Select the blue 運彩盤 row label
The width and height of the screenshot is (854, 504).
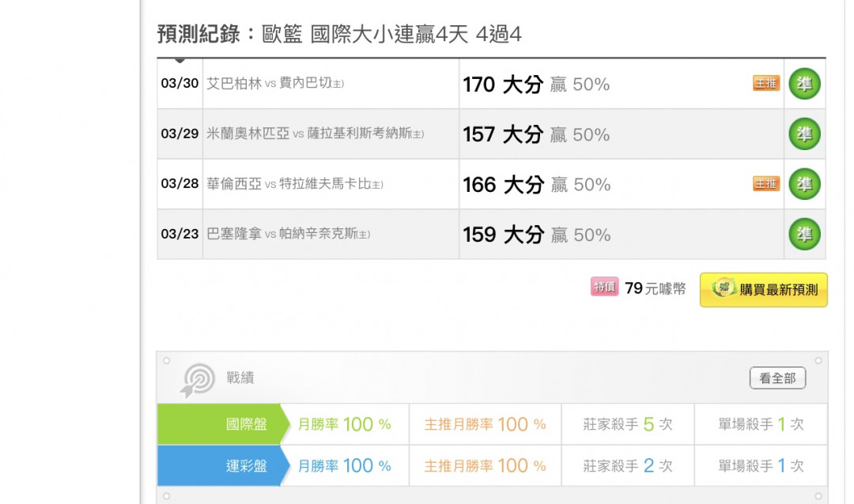[223, 466]
